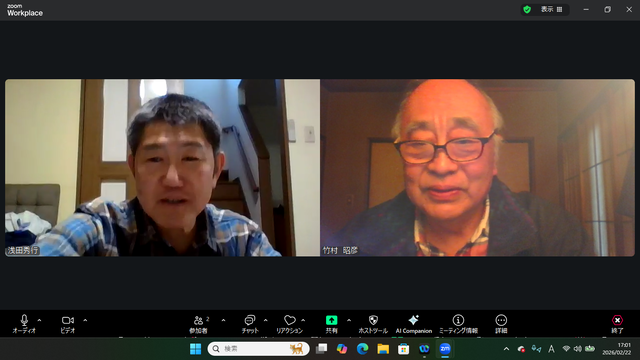This screenshot has height=360, width=640.
Task: Open Task View on taskbar
Action: [322, 349]
